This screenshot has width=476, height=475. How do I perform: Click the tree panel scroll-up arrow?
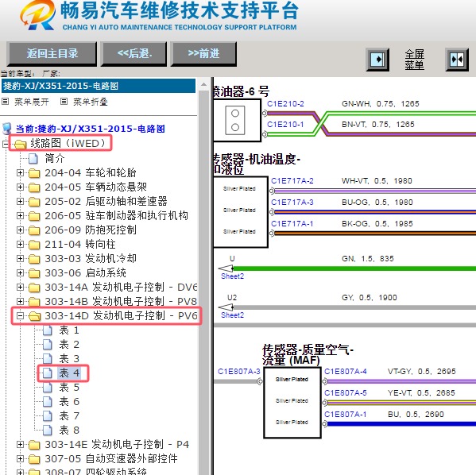pyautogui.click(x=203, y=85)
